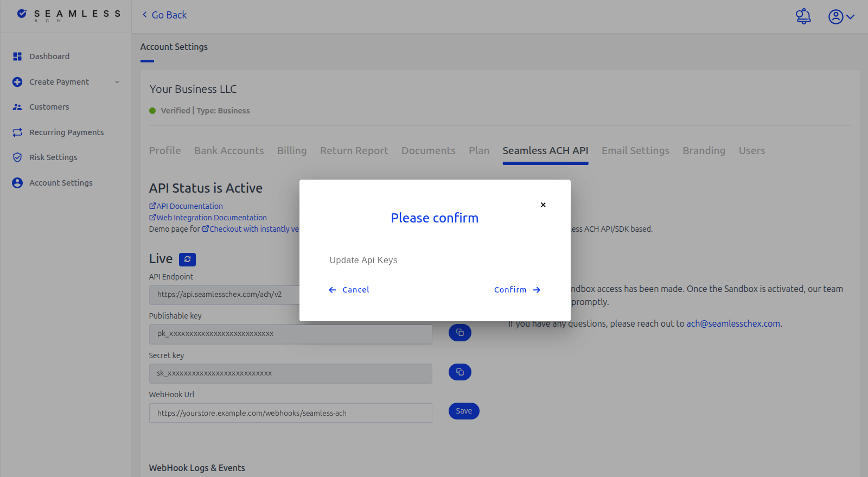
Task: Click the Risk Settings shield icon
Action: pos(17,157)
